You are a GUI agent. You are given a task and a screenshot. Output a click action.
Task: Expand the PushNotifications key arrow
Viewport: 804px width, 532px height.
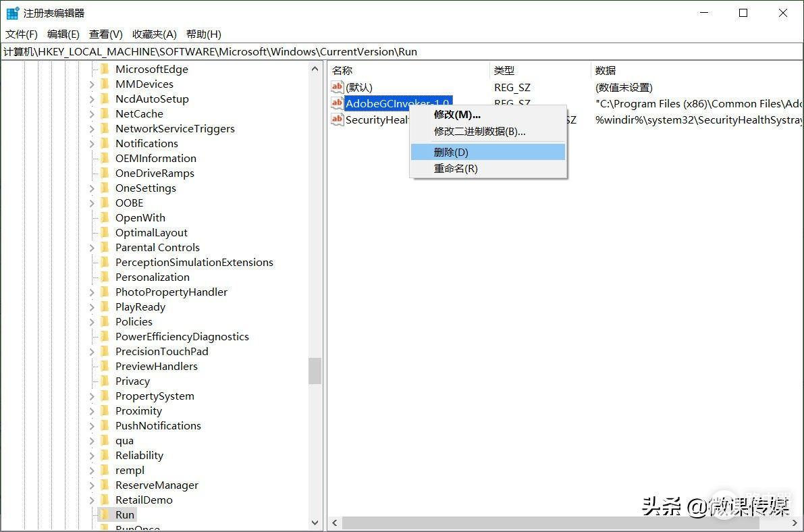pos(92,426)
